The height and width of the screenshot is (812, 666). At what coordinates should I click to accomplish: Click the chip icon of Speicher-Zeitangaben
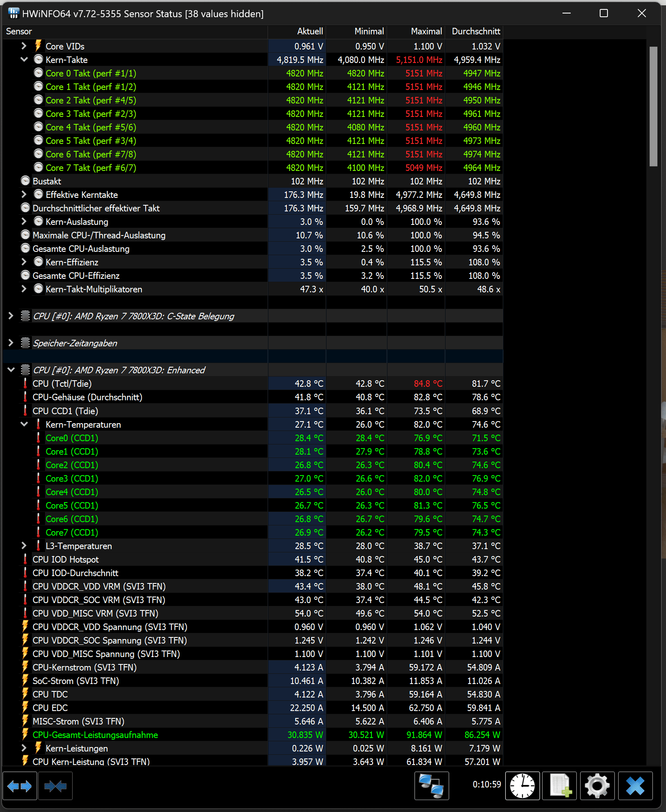25,343
